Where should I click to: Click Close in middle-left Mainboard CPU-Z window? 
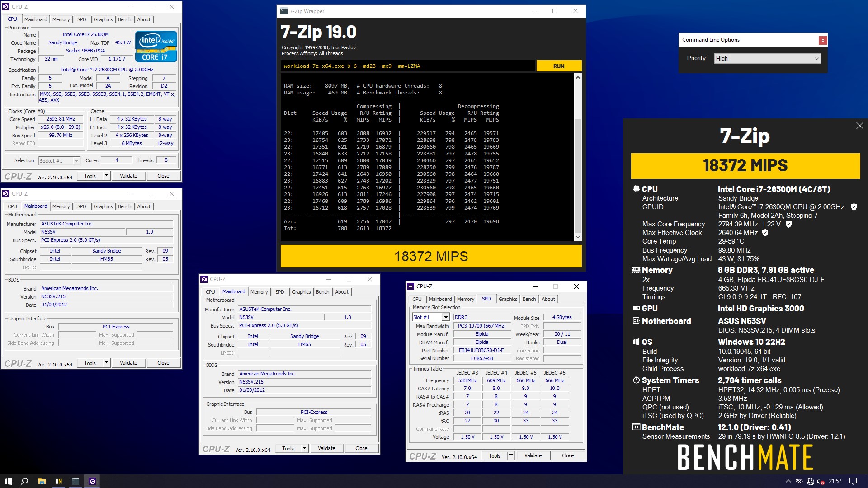[163, 363]
